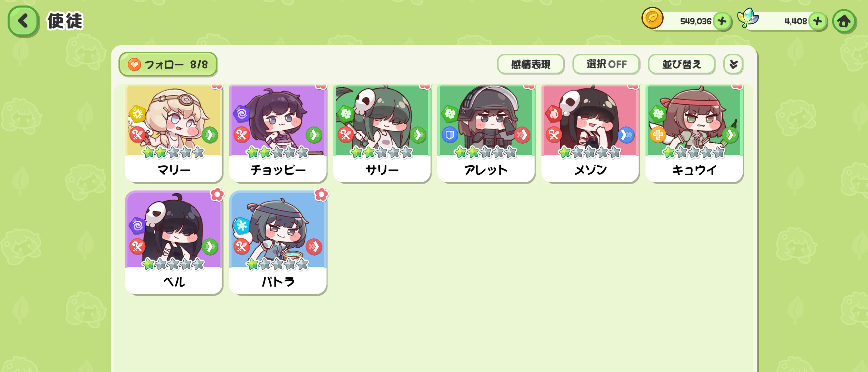Expand filter options with the double-chevron button
This screenshot has height=372, width=868.
(733, 64)
